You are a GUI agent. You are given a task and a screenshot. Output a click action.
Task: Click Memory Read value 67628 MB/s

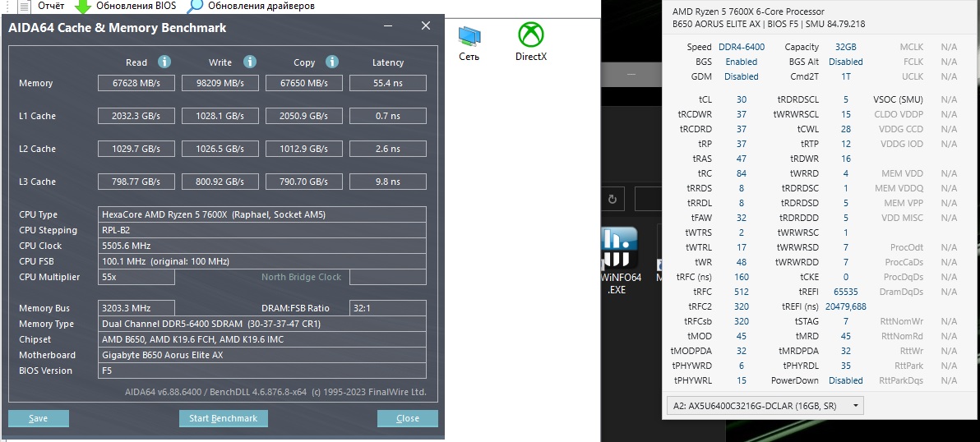[x=137, y=83]
